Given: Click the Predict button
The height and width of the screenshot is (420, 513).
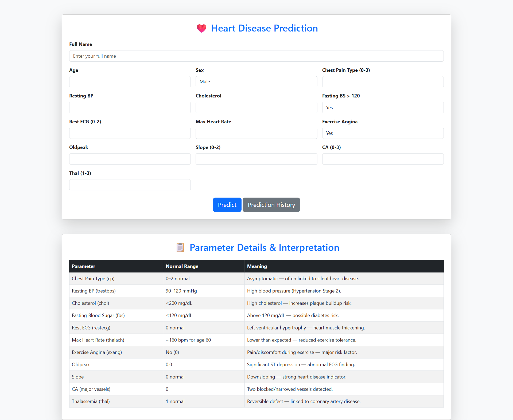Looking at the screenshot, I should (227, 205).
